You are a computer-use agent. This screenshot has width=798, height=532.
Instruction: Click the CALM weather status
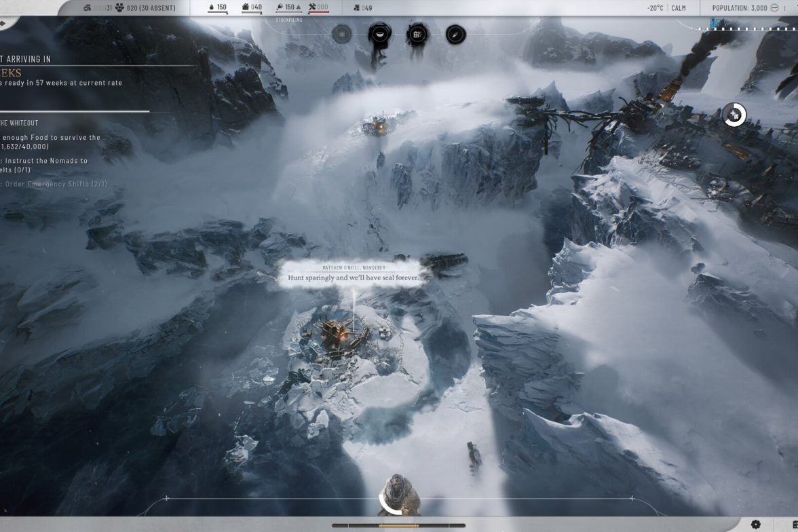coord(679,8)
